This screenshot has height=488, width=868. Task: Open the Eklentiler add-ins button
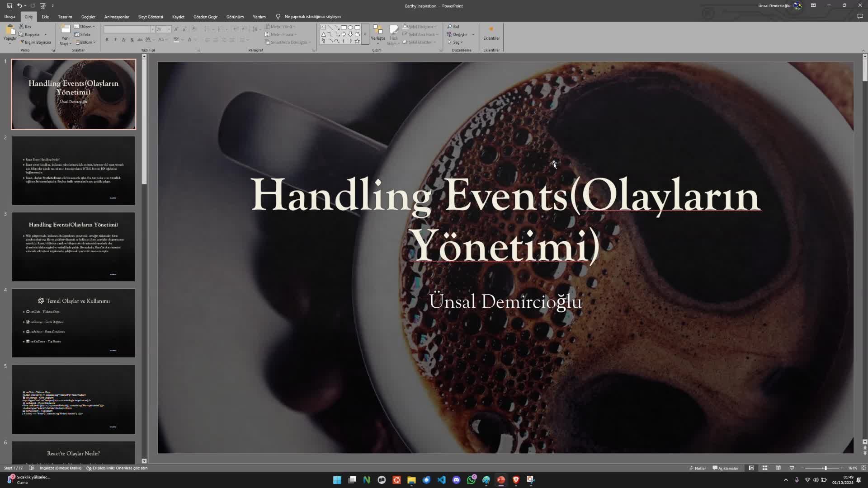pyautogui.click(x=491, y=33)
